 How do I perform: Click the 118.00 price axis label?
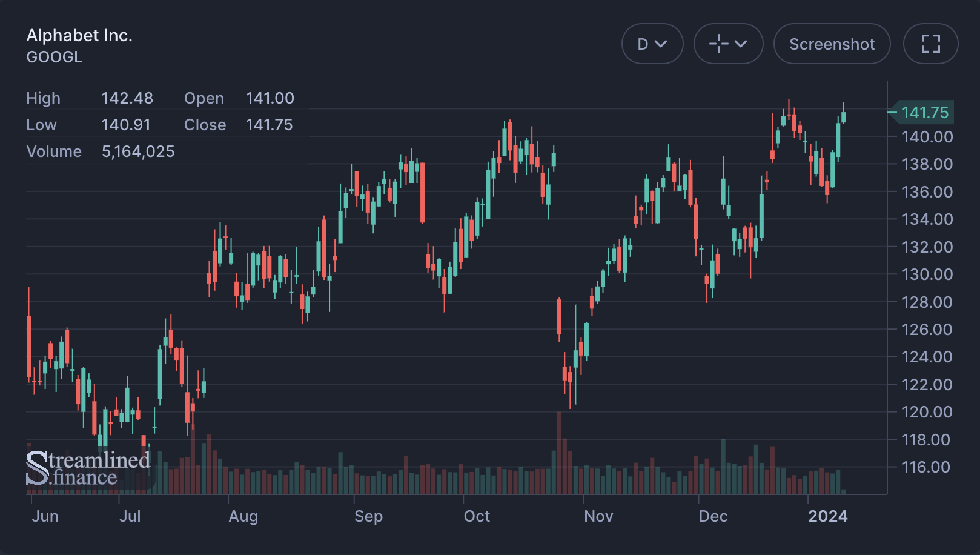(x=927, y=440)
